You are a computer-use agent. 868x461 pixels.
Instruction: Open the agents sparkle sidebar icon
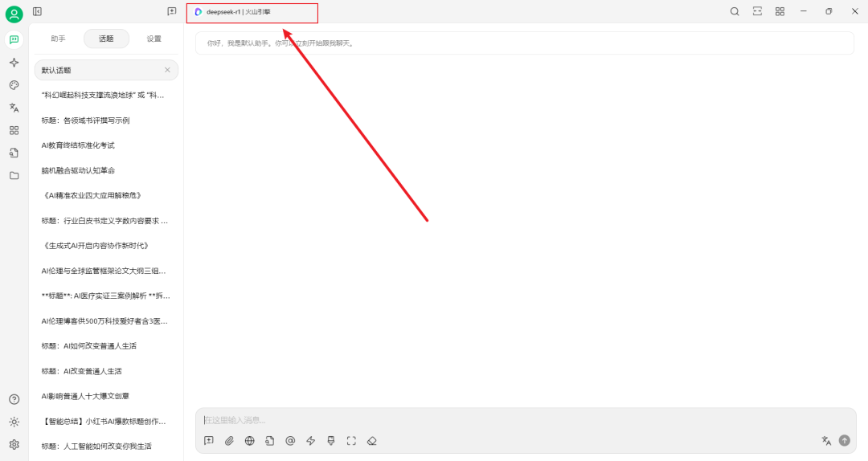pyautogui.click(x=14, y=63)
